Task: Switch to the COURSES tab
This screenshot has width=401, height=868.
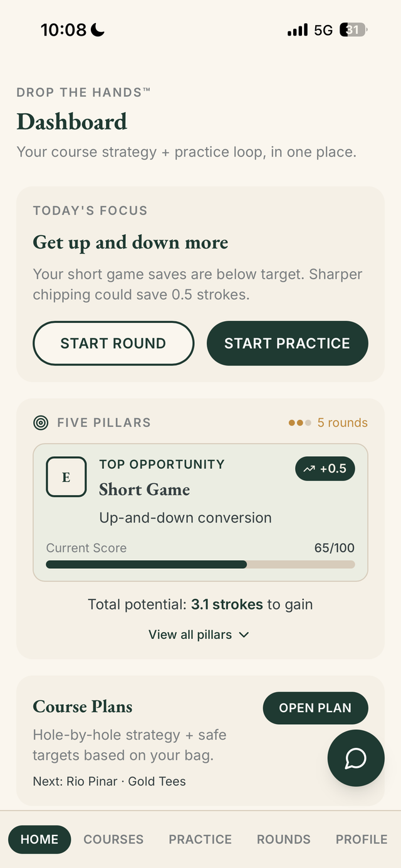Action: 113,839
